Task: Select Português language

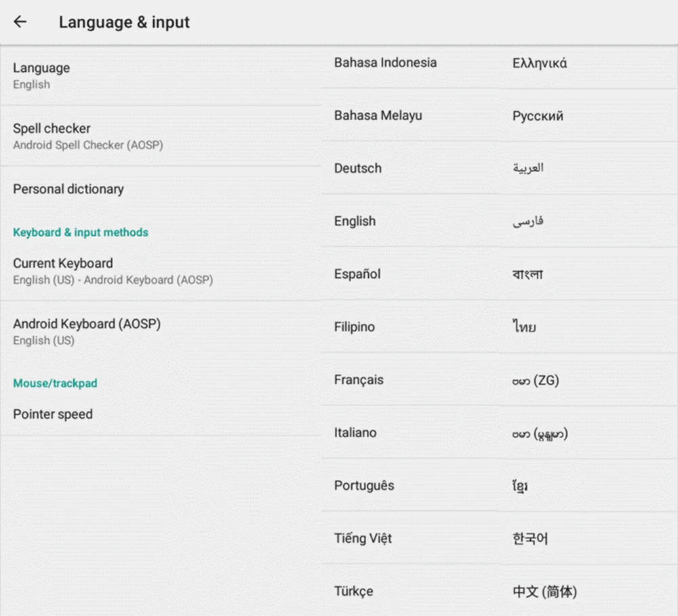Action: pos(363,485)
